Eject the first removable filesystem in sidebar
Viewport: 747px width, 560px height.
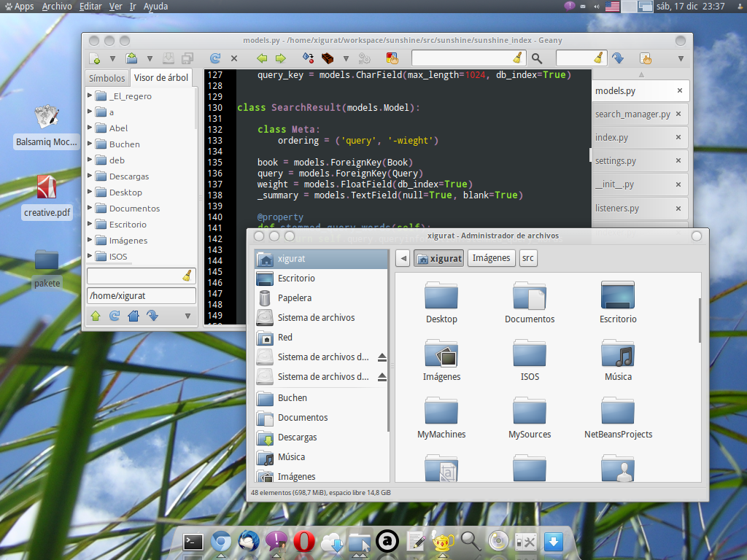pos(382,357)
